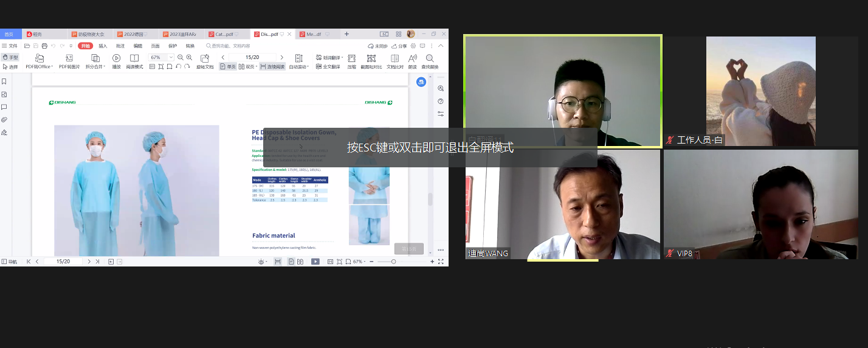The width and height of the screenshot is (868, 348).
Task: Expand 自动滚动 auto scroll menu
Action: tap(298, 61)
